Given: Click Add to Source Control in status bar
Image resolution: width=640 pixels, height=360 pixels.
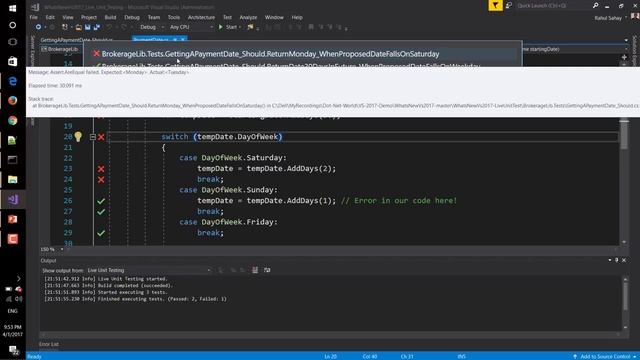Looking at the screenshot, I should pyautogui.click(x=605, y=356).
